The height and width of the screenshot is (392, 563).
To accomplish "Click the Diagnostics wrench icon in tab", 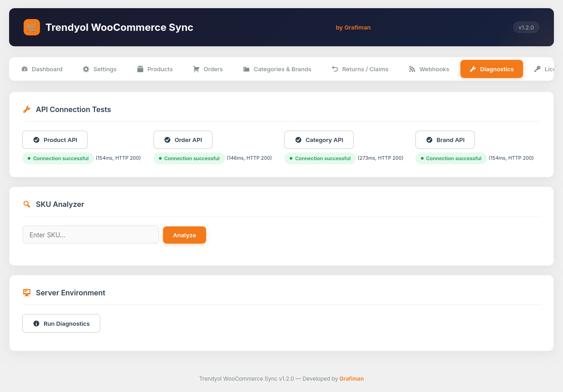I will (x=473, y=69).
